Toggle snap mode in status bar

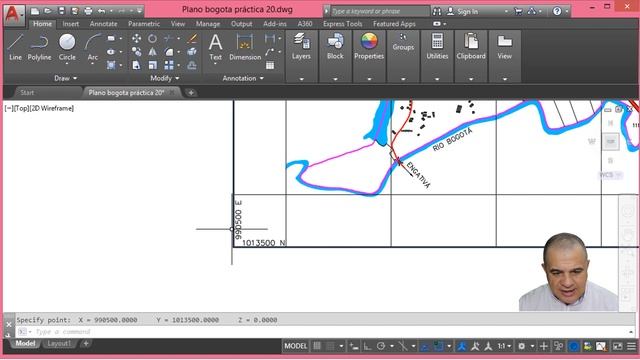click(x=330, y=346)
